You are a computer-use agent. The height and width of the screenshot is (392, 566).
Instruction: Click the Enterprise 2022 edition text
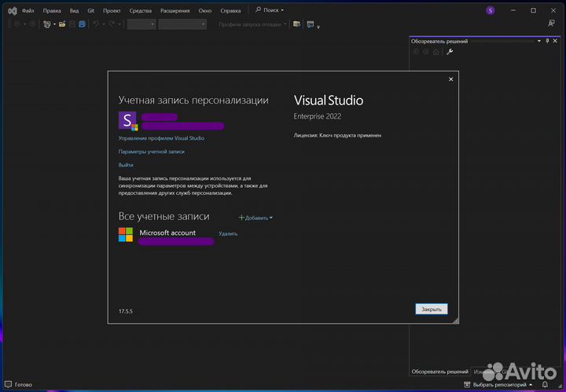coord(318,116)
